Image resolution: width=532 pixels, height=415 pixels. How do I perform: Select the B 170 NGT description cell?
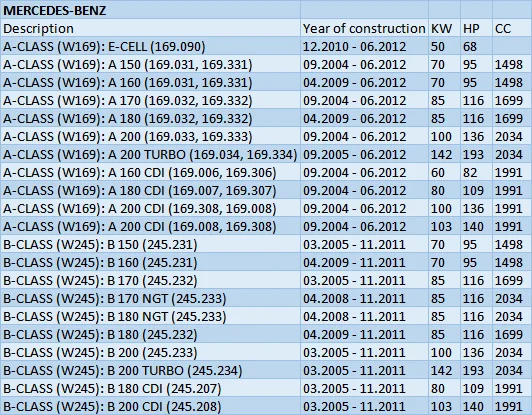tap(150, 298)
